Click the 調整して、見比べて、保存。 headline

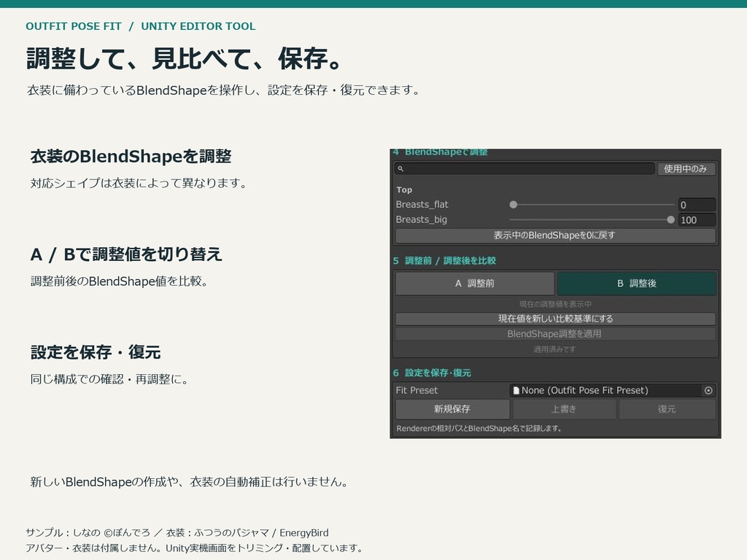185,59
